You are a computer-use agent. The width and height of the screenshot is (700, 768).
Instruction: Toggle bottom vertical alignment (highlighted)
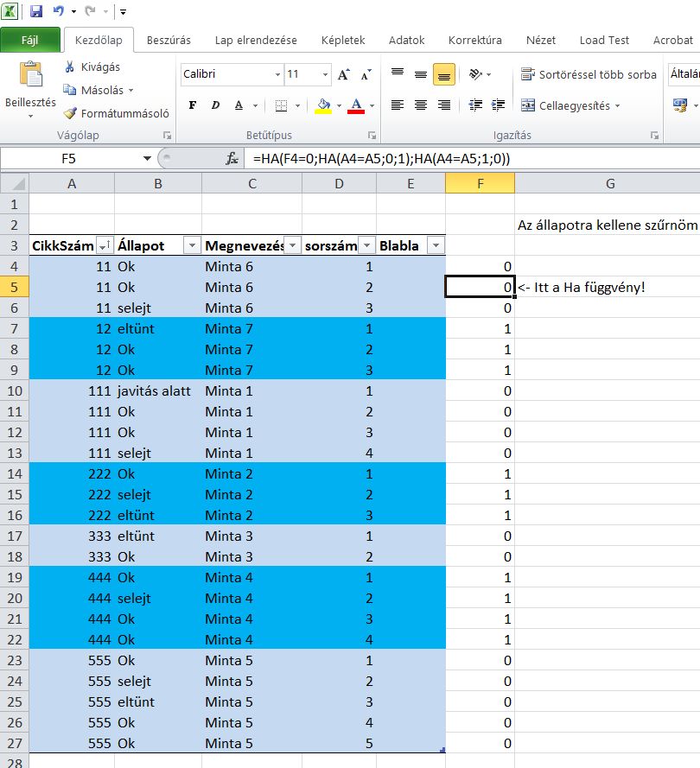(444, 74)
